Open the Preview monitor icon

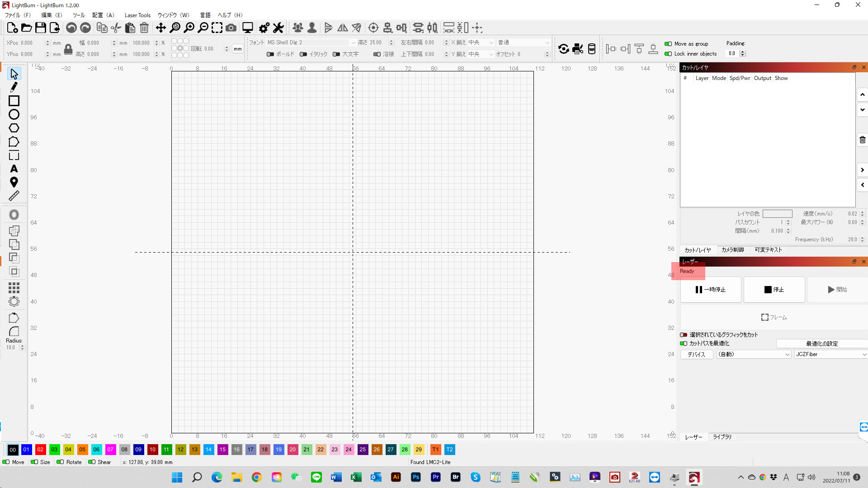(247, 28)
